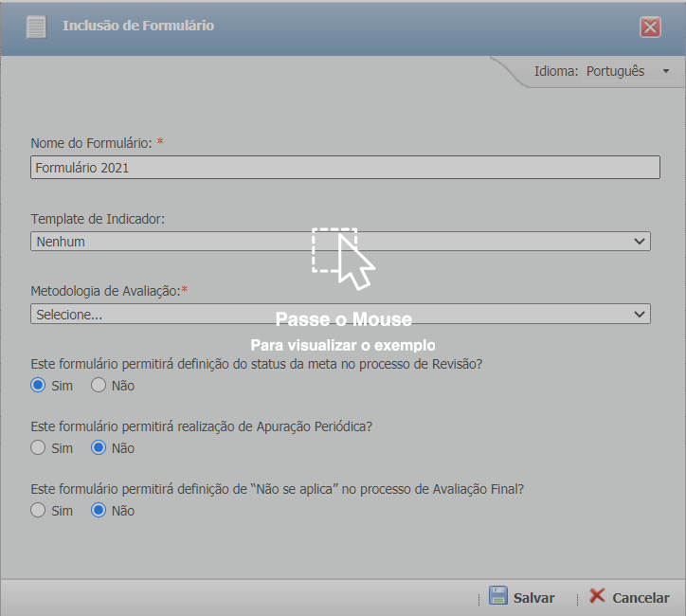Click the Inclusão de Formulário title text
This screenshot has height=616, width=686.
[x=138, y=26]
